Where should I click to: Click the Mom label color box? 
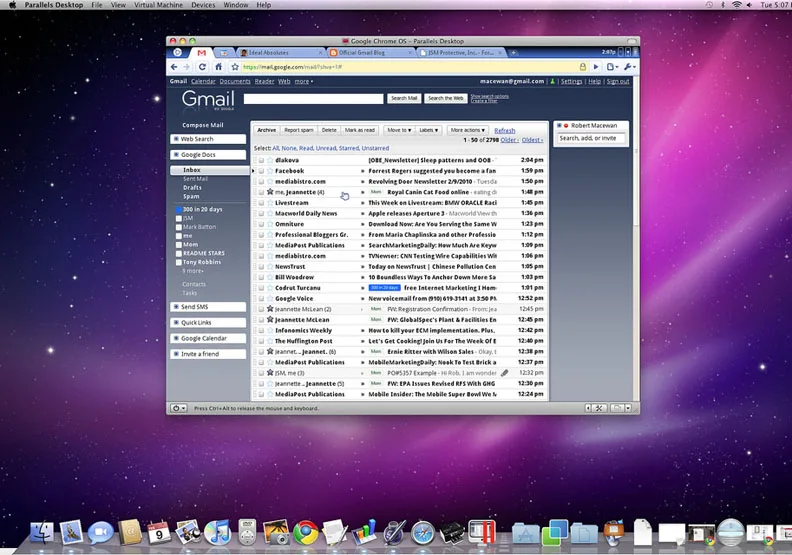coord(179,245)
